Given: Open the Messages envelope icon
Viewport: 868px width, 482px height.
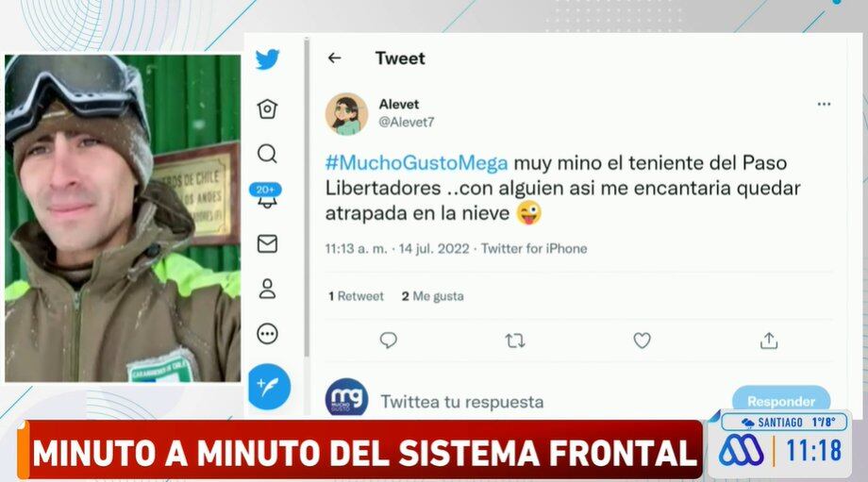Looking at the screenshot, I should tap(267, 243).
